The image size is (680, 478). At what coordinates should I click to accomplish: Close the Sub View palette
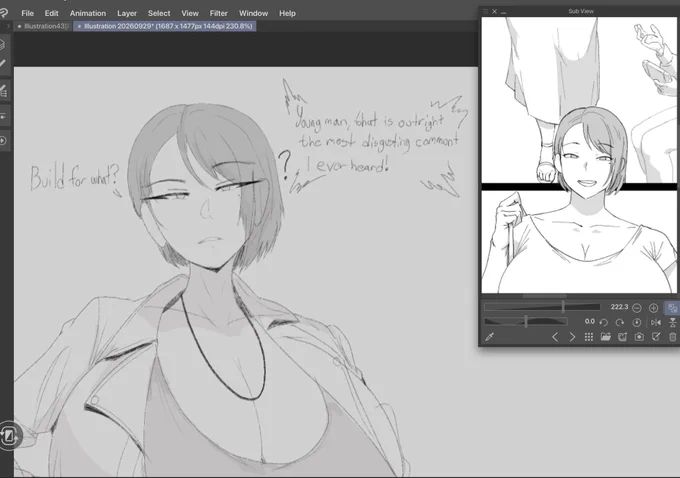click(x=494, y=11)
